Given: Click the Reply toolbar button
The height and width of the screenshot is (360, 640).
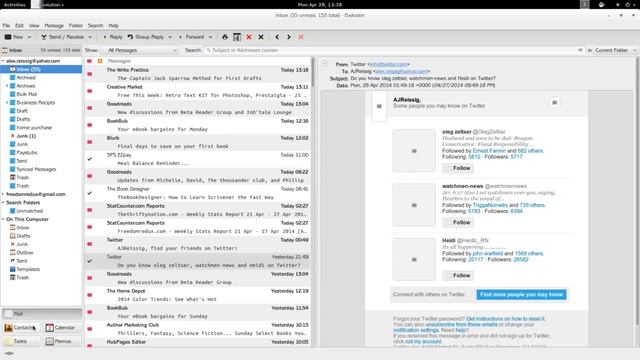Looking at the screenshot, I should [113, 37].
